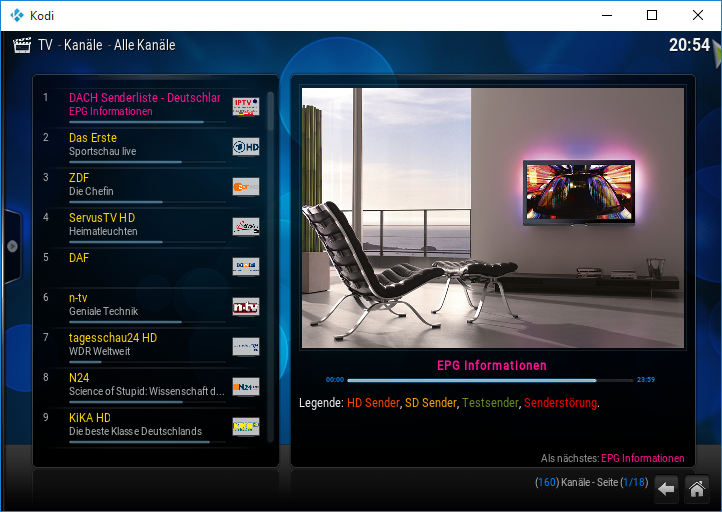722x512 pixels.
Task: Maximize the Kodi window
Action: pyautogui.click(x=652, y=15)
